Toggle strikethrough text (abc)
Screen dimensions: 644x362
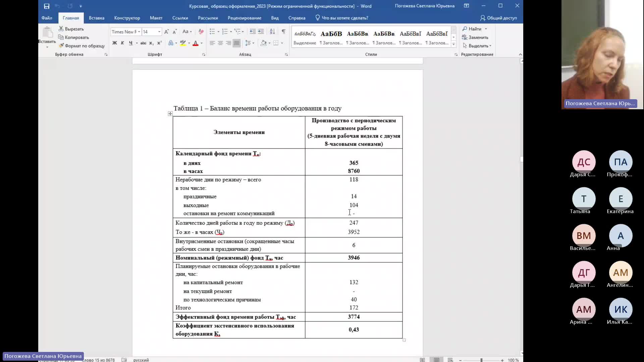(143, 43)
